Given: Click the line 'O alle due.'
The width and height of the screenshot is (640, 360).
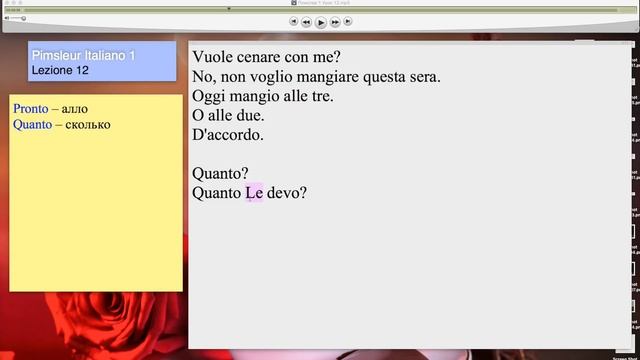Looking at the screenshot, I should tap(228, 116).
